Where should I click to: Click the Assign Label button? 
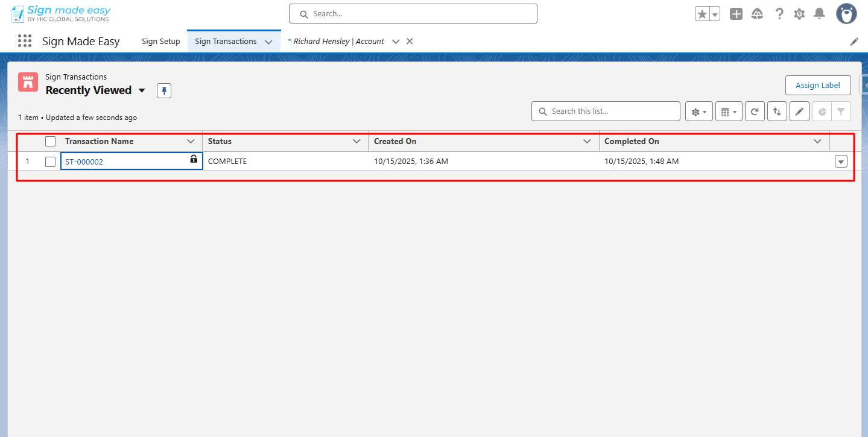pyautogui.click(x=818, y=85)
